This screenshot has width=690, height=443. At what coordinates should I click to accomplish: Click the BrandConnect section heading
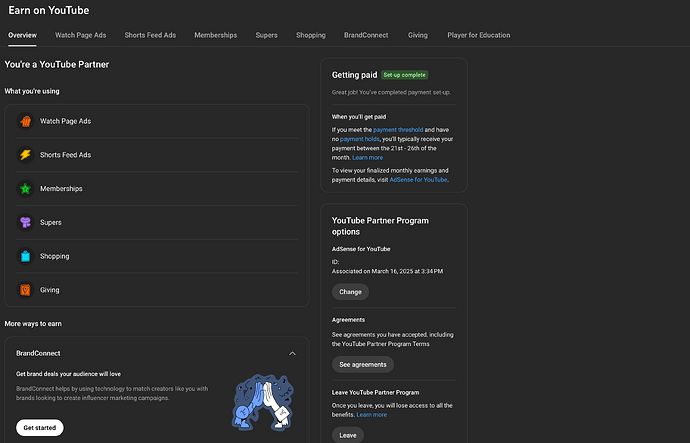click(38, 353)
